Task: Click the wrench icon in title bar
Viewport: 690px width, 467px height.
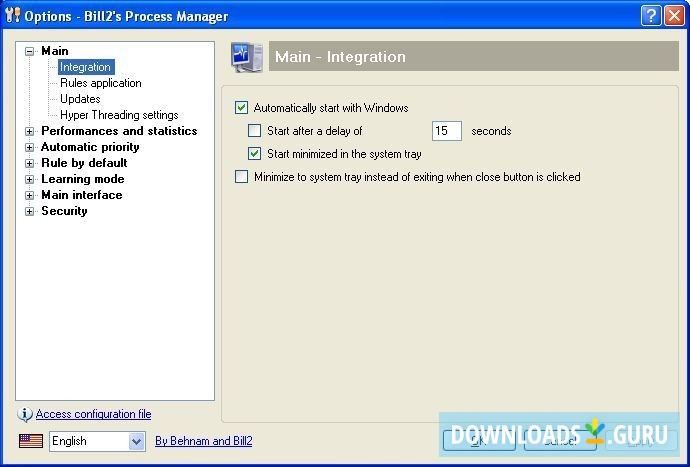Action: pos(12,15)
